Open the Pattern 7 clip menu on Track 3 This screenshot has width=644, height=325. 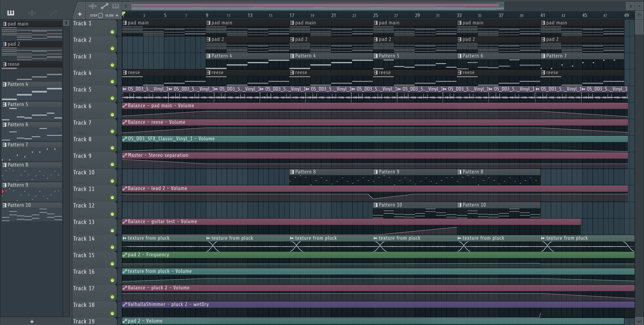pos(543,56)
